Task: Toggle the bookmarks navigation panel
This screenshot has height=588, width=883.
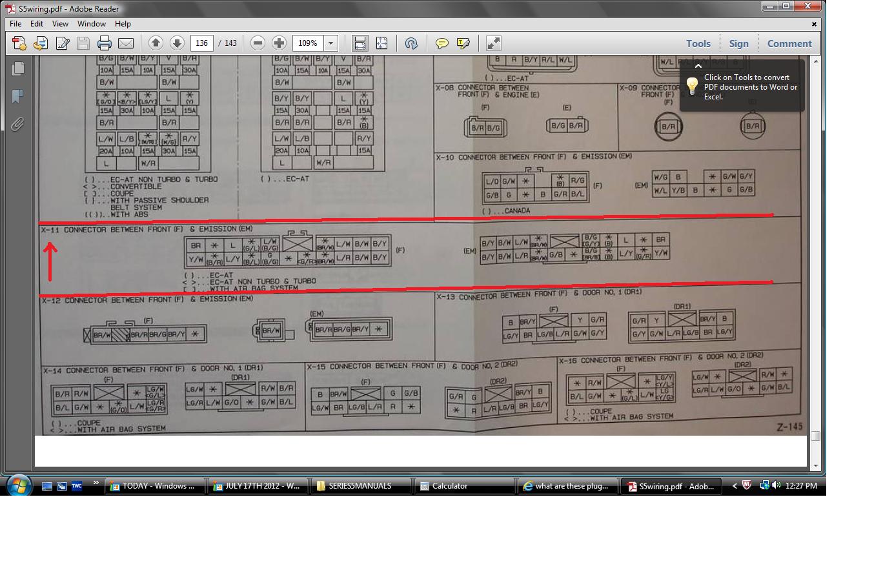Action: (17, 96)
